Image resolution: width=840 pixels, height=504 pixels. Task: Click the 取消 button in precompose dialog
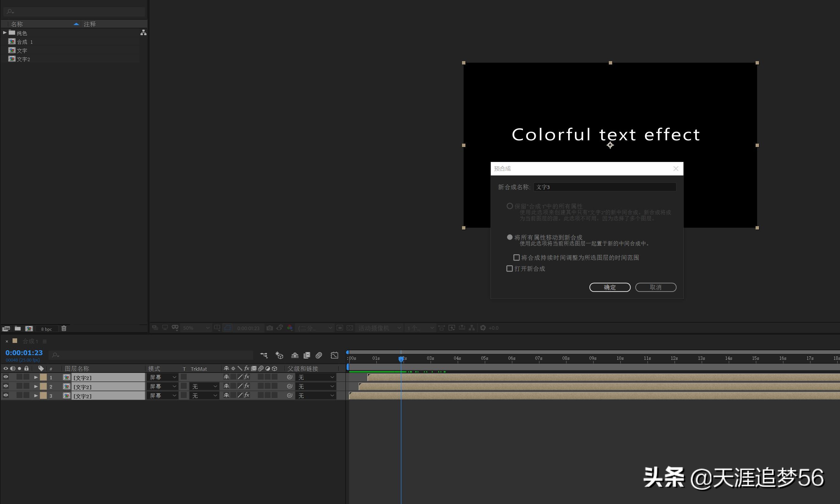pos(656,287)
